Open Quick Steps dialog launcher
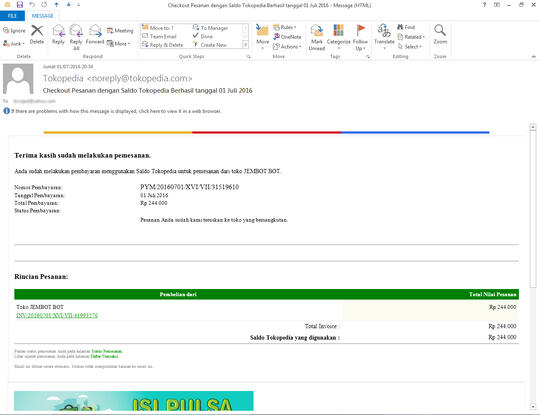Image resolution: width=540 pixels, height=415 pixels. click(249, 56)
